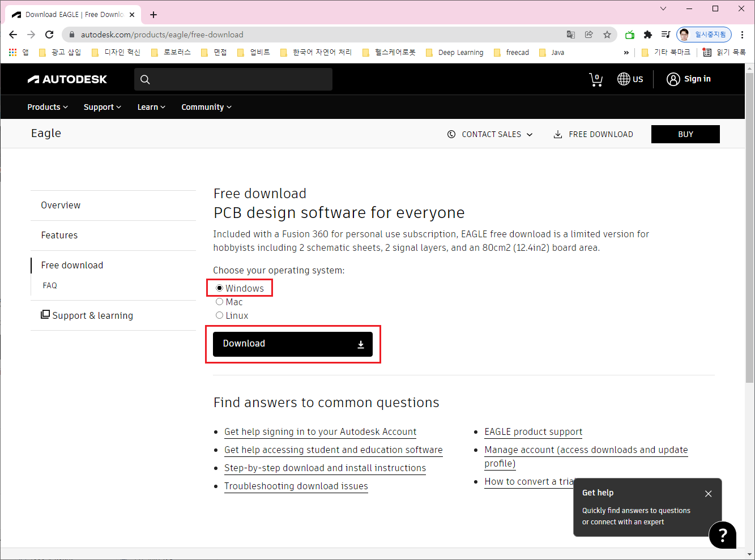Click the black Download button
Viewport: 755px width, 560px height.
293,344
